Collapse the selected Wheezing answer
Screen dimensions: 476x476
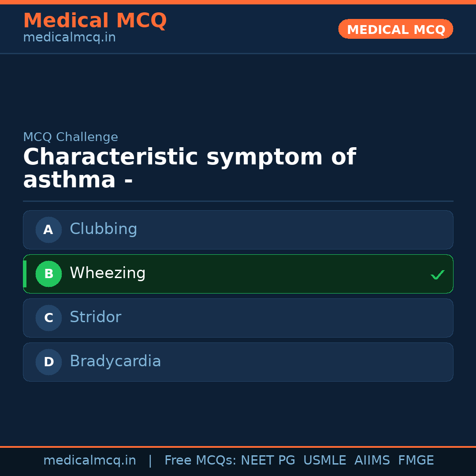point(238,274)
